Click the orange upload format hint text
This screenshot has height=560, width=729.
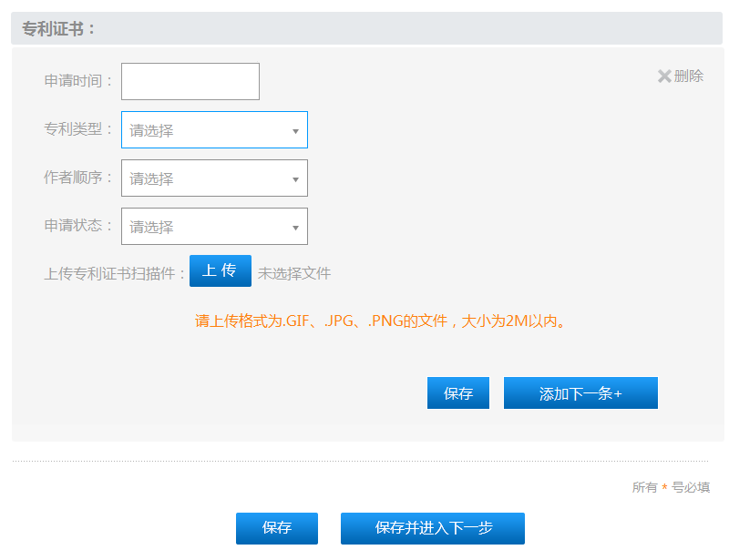pyautogui.click(x=380, y=321)
